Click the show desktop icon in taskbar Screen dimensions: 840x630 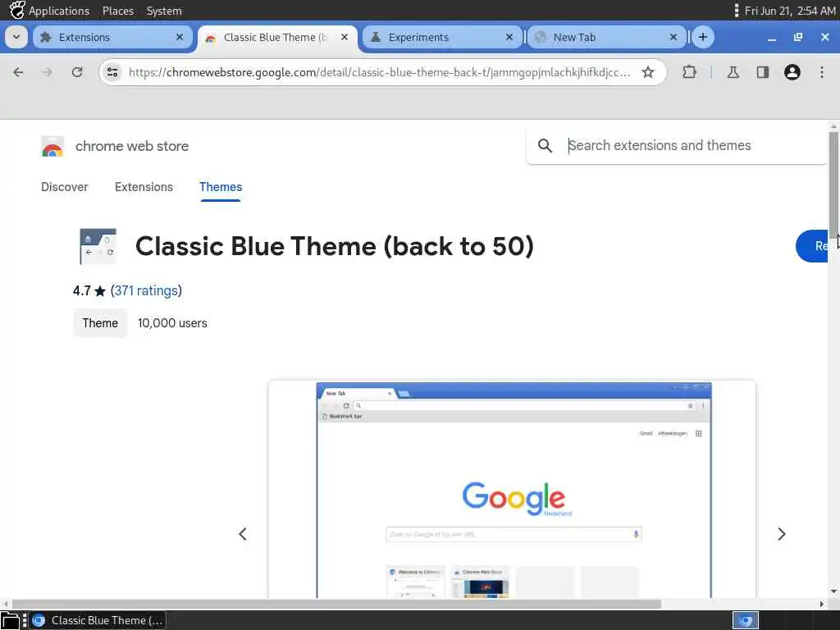[10, 620]
